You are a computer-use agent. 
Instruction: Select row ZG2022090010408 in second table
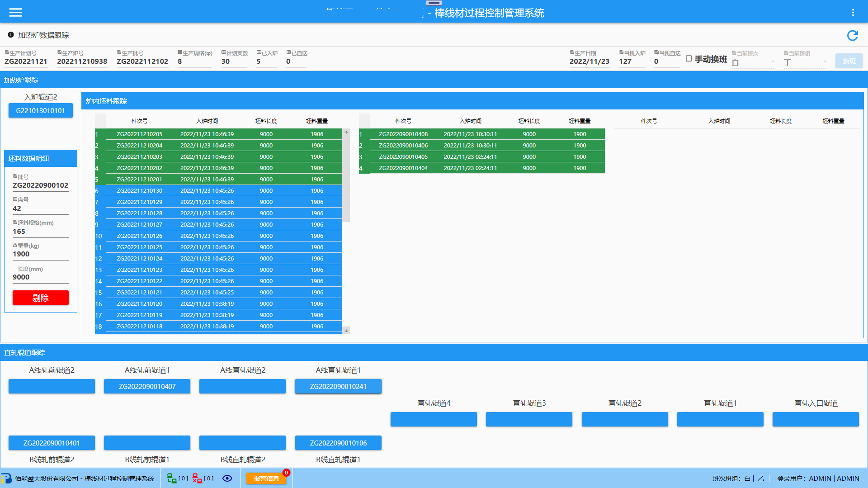pos(482,134)
